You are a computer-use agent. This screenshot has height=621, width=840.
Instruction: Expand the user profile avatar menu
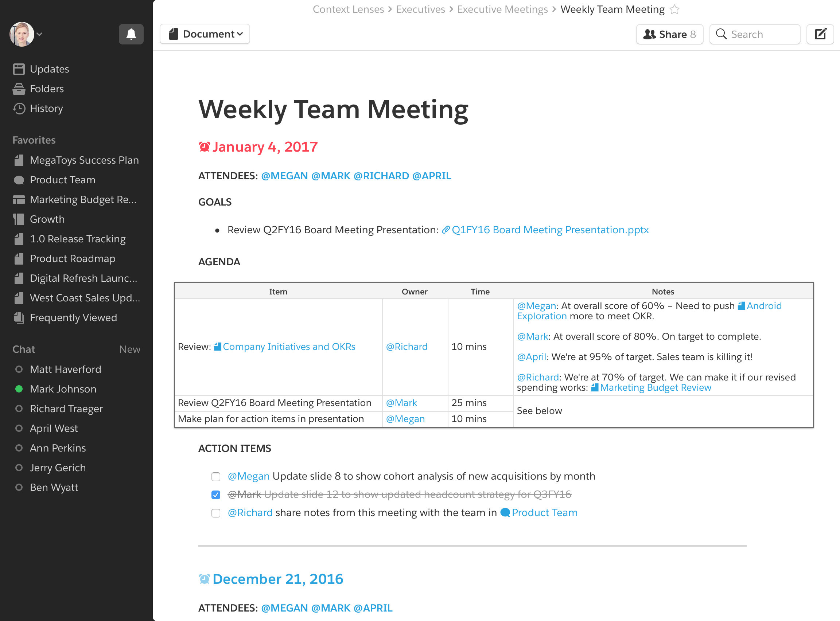26,34
